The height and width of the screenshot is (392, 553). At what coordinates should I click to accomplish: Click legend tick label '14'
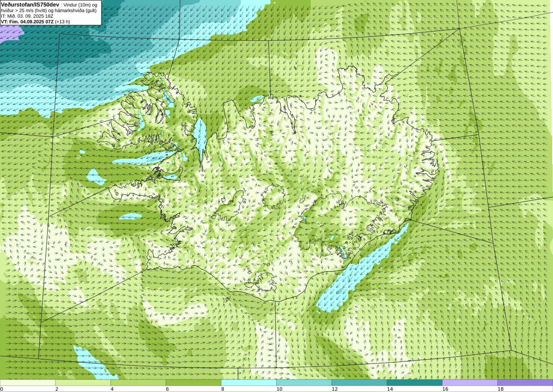tap(390, 389)
